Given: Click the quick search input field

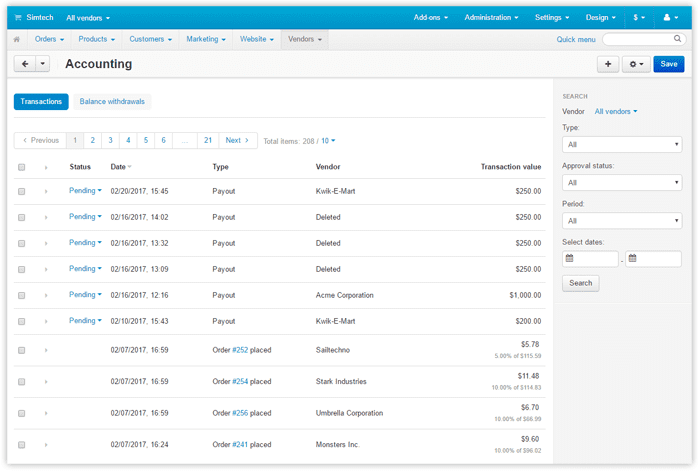Looking at the screenshot, I should (642, 39).
